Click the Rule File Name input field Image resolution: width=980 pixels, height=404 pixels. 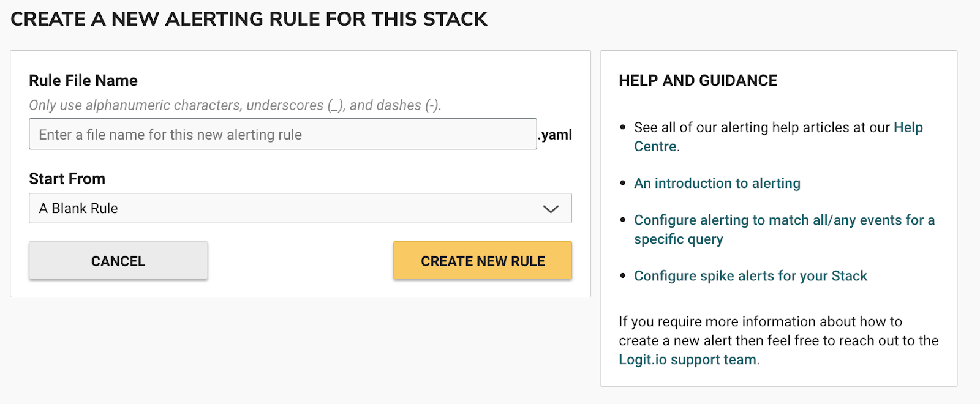coord(282,134)
